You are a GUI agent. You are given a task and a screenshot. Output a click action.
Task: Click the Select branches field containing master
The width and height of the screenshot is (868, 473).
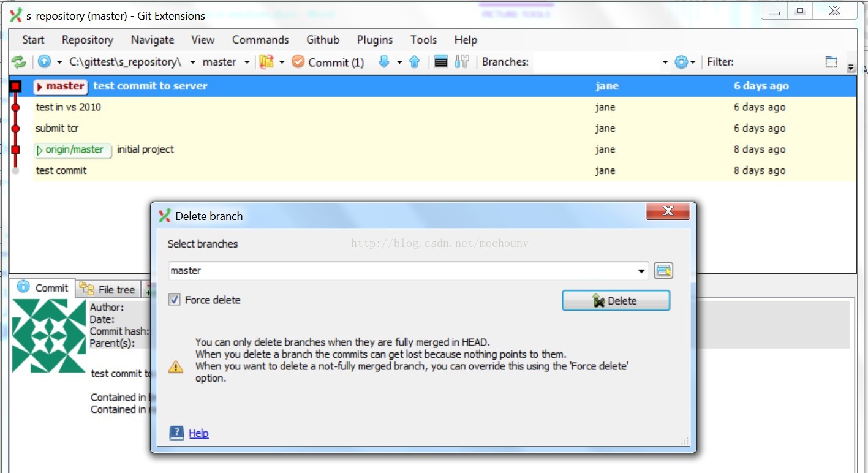click(409, 271)
